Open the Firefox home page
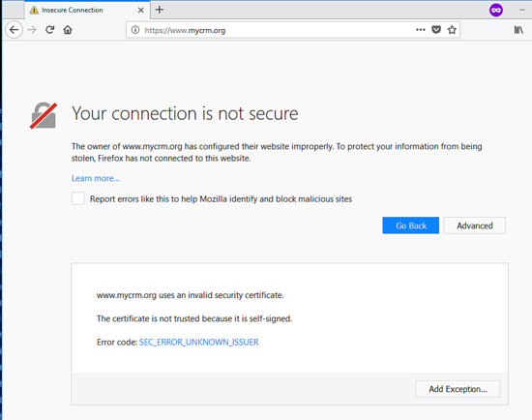532x420 pixels. [x=68, y=30]
